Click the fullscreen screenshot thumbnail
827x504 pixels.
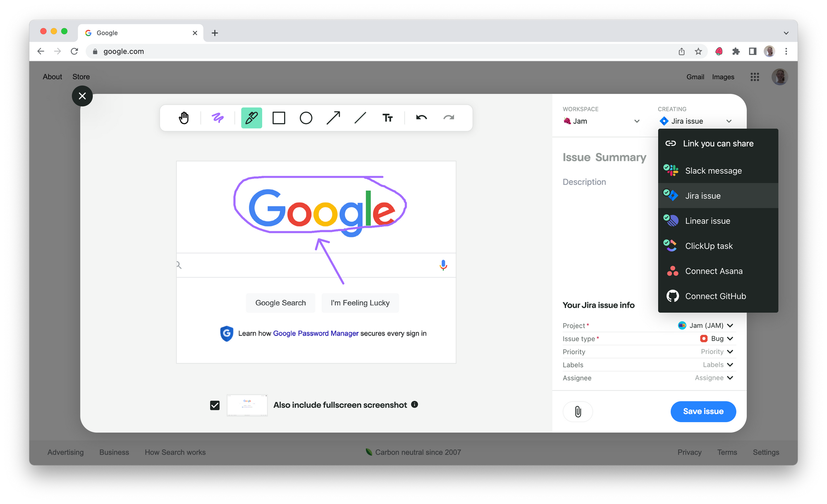[x=247, y=405]
